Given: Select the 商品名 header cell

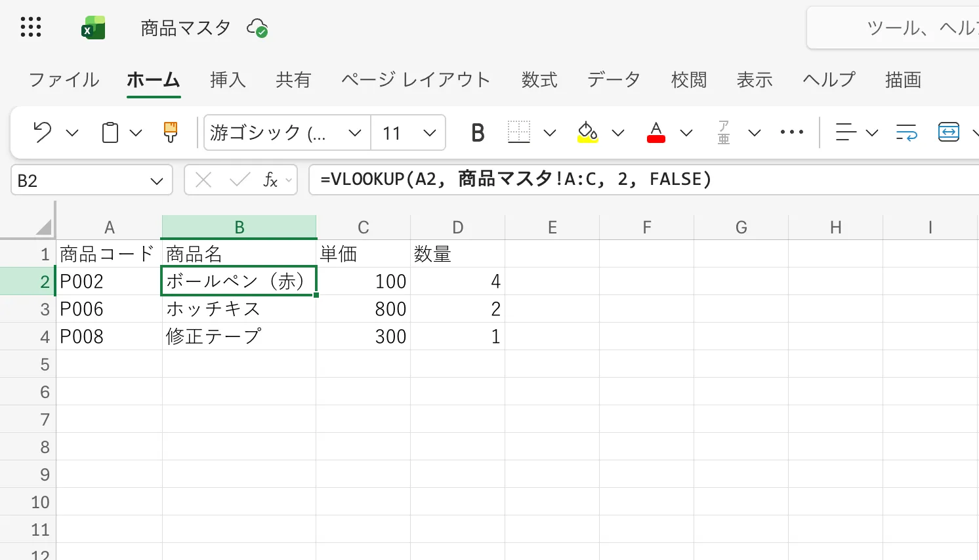Looking at the screenshot, I should tap(240, 254).
